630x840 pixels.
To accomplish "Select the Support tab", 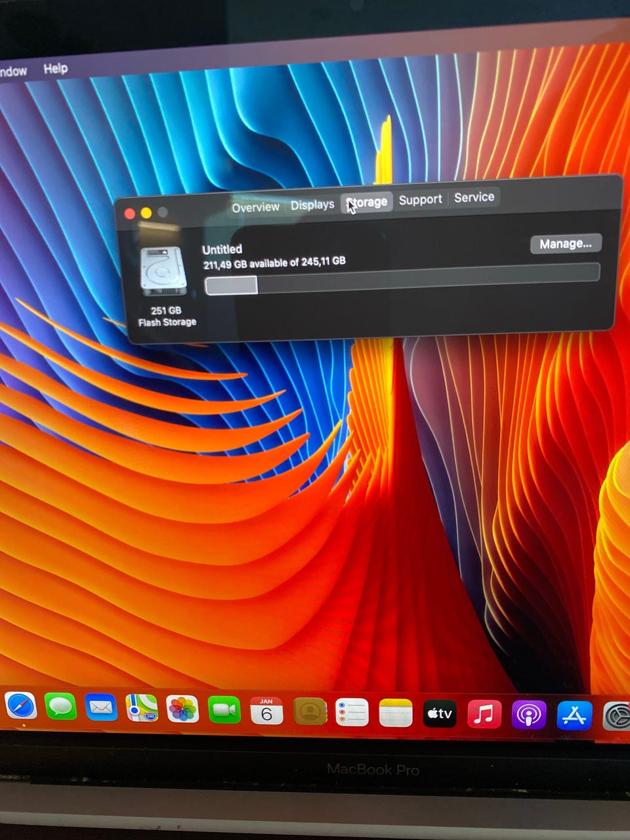I will tap(420, 199).
